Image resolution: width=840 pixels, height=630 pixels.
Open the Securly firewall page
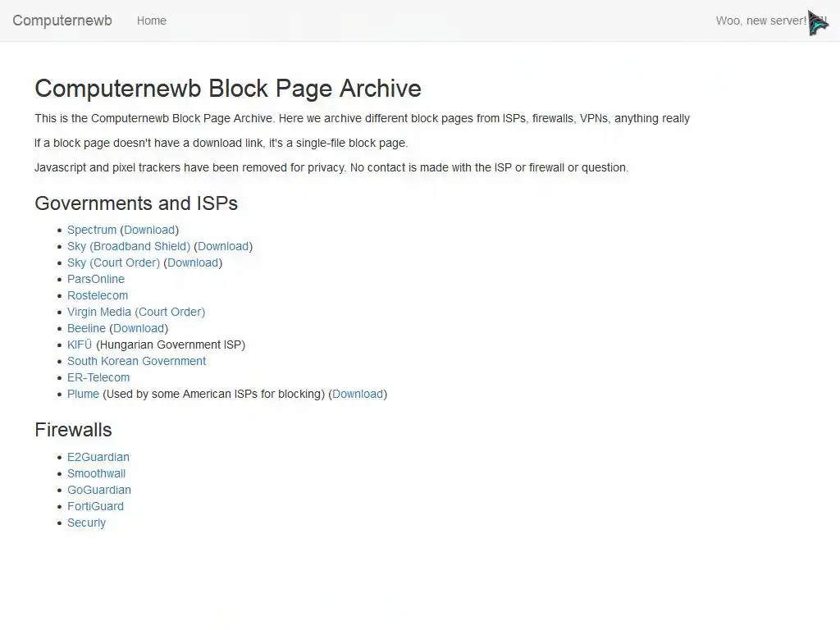86,523
